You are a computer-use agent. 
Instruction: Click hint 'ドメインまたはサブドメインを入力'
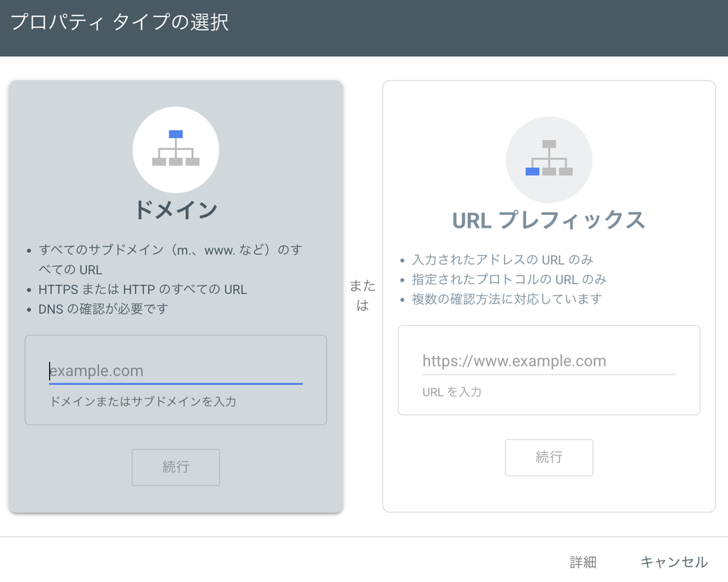pos(143,401)
